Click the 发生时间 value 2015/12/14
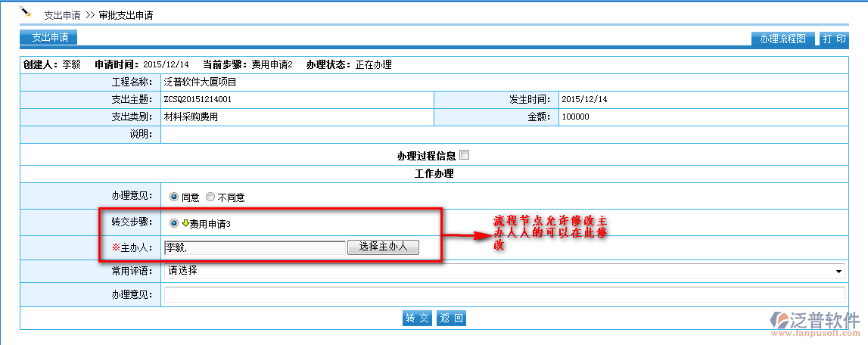This screenshot has width=868, height=345. click(x=584, y=100)
